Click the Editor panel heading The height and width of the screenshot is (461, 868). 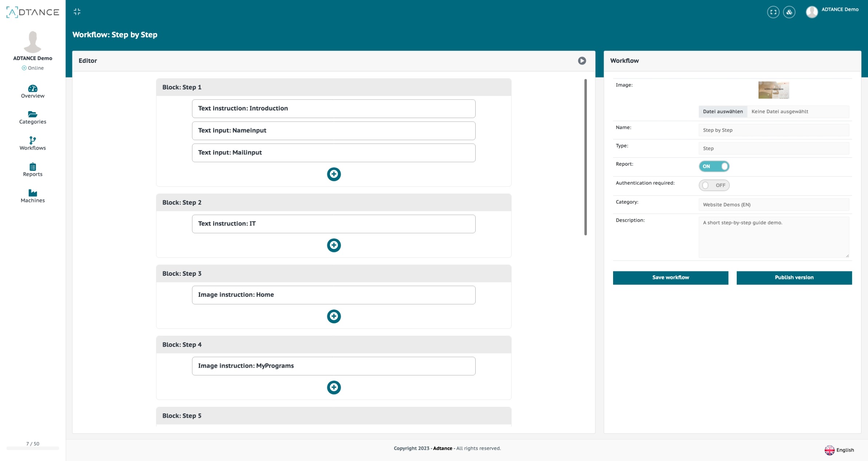tap(88, 61)
